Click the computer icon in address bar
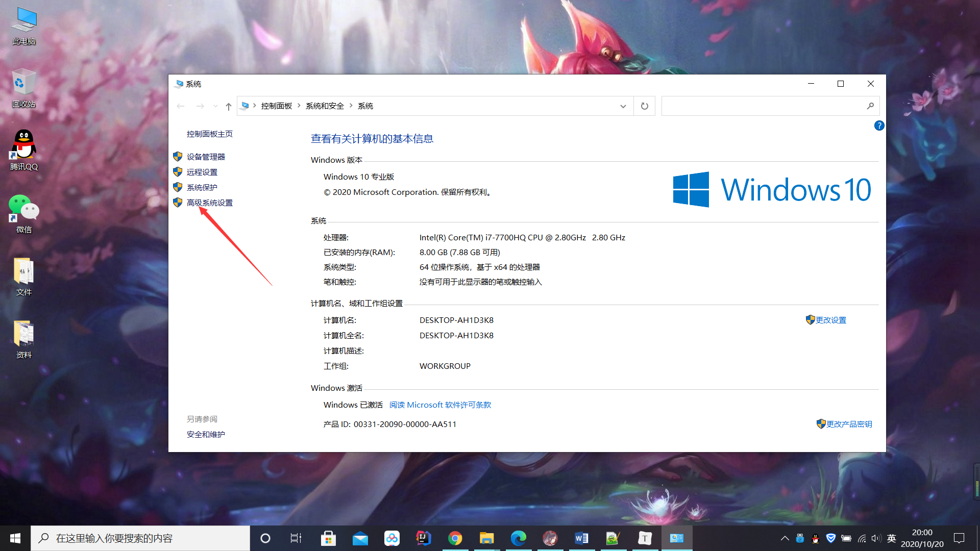The height and width of the screenshot is (551, 980). pos(245,106)
